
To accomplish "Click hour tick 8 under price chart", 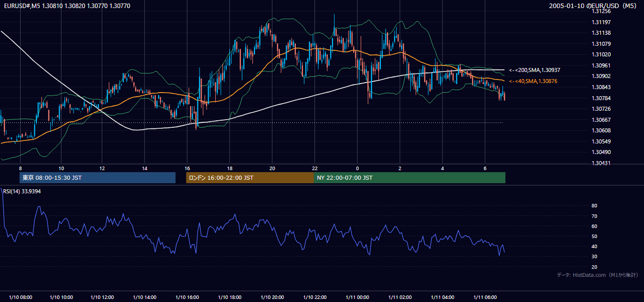I will [x=20, y=168].
